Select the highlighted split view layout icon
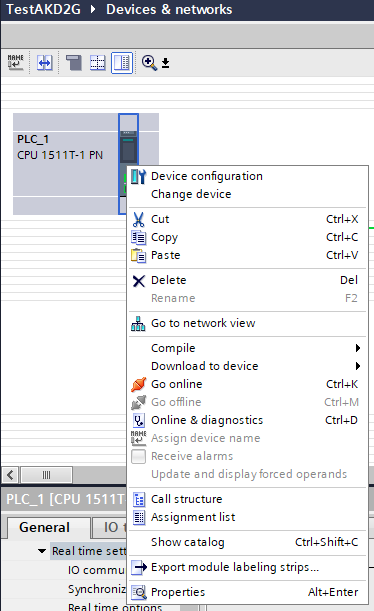Screen dimensions: 374x611 [122, 62]
